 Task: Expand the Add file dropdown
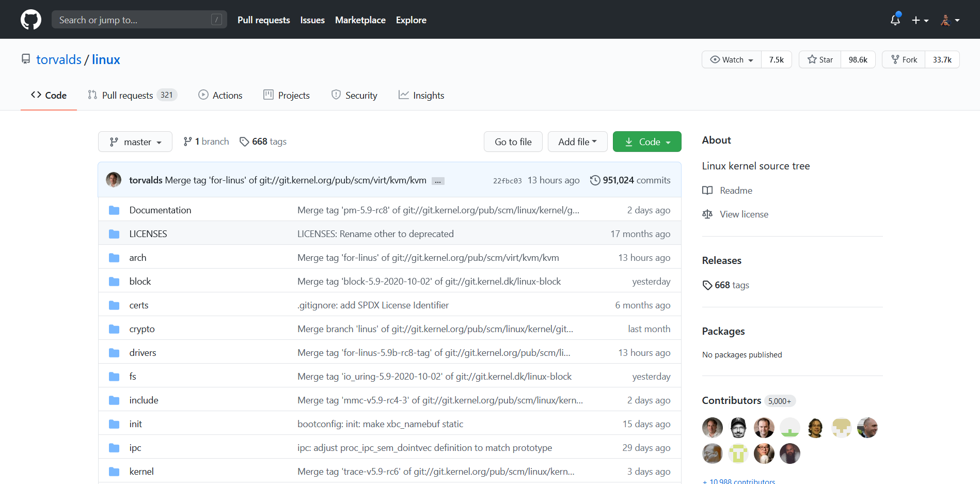coord(577,142)
